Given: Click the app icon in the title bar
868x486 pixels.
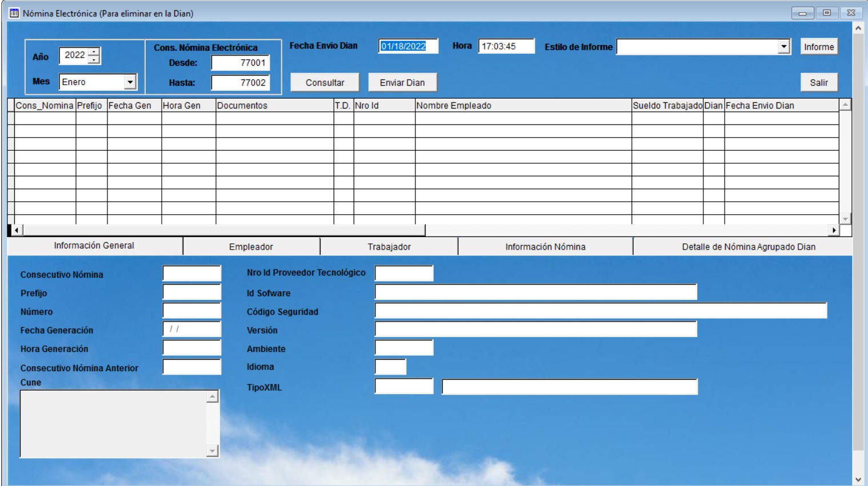Looking at the screenshot, I should 14,13.
